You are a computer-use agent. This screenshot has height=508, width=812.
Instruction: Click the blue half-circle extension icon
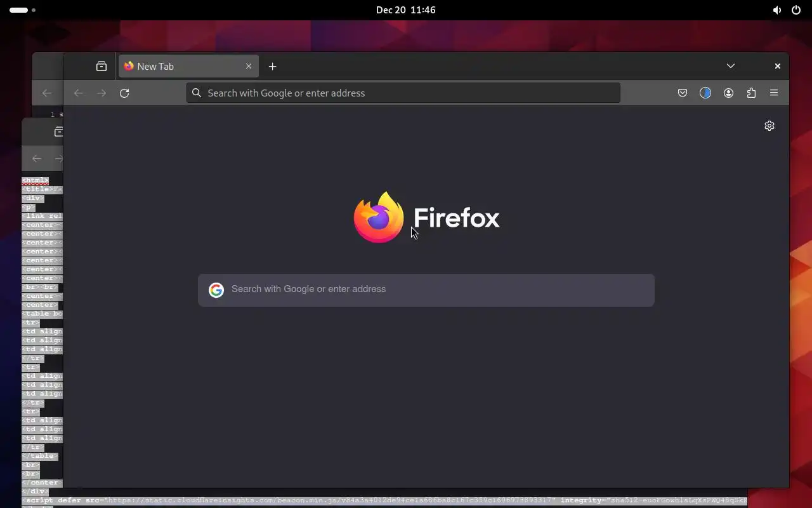coord(705,93)
